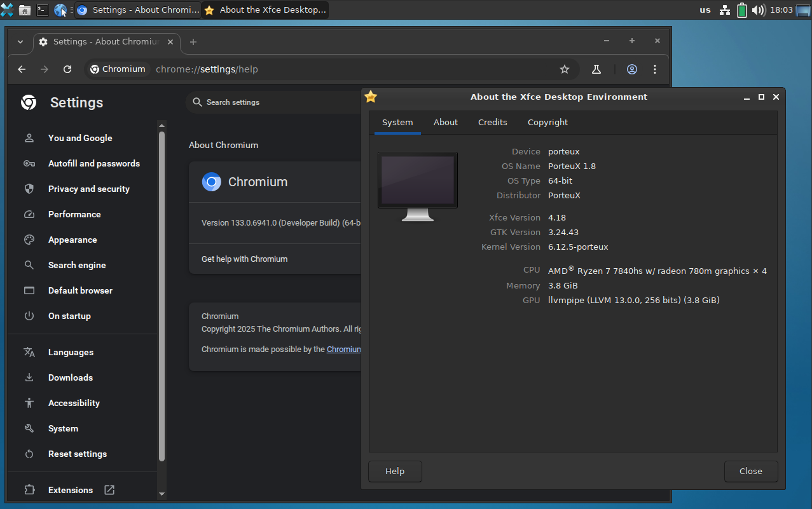Click the Chromium site info chip

coord(118,69)
